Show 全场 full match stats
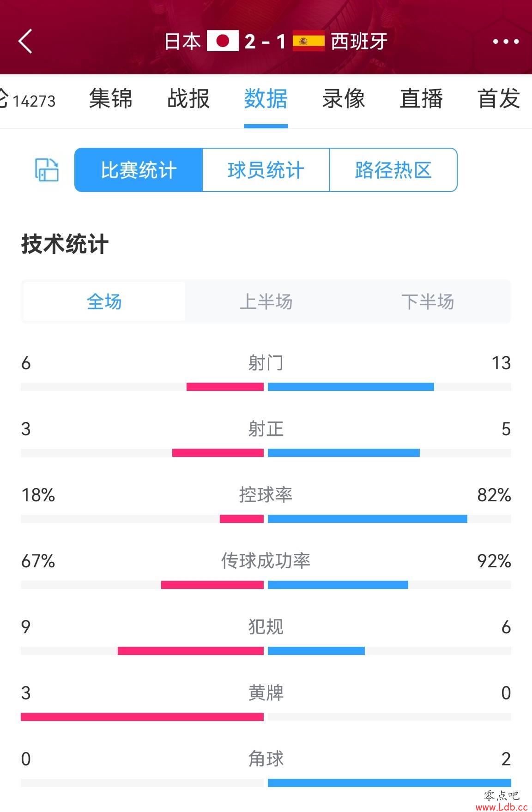Image resolution: width=532 pixels, height=812 pixels. point(104,302)
